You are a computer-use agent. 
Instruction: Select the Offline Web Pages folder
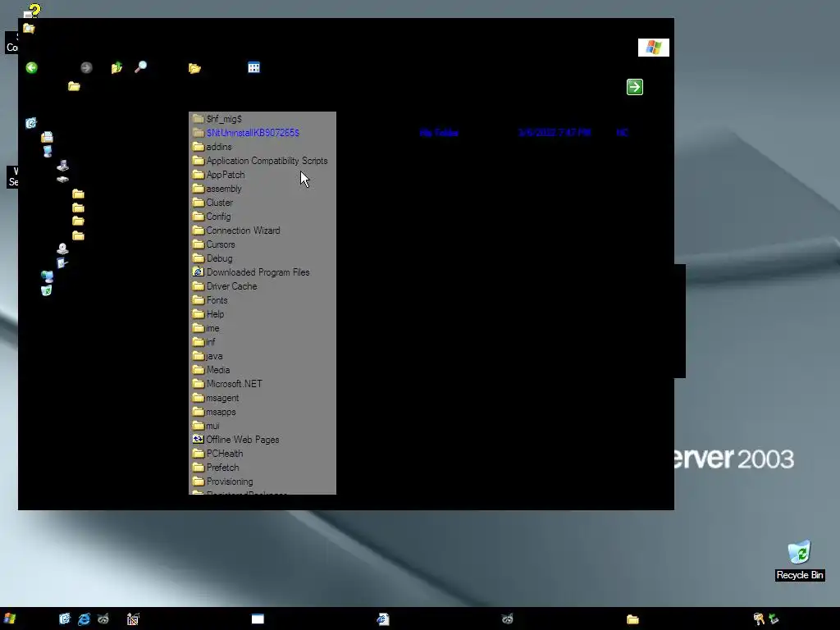point(236,440)
